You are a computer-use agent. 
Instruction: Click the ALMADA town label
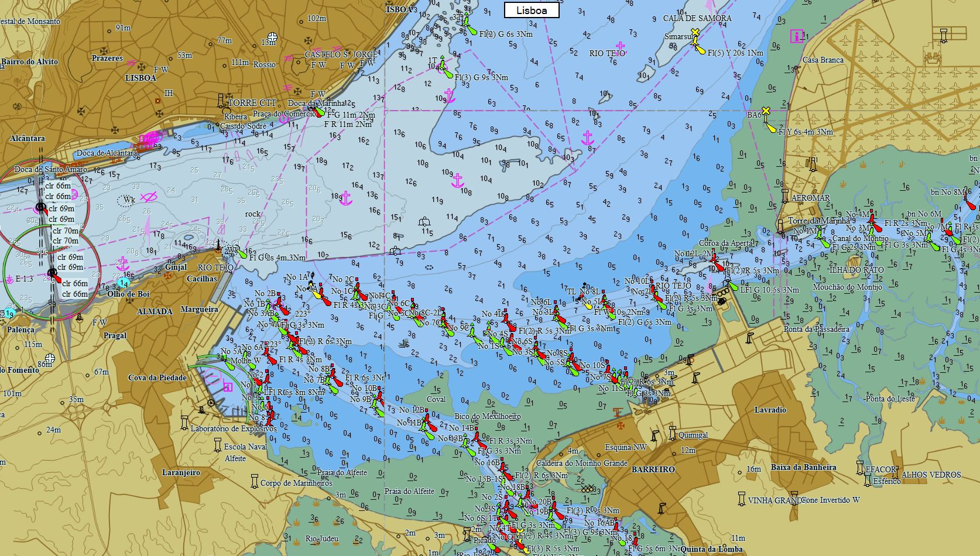[155, 311]
